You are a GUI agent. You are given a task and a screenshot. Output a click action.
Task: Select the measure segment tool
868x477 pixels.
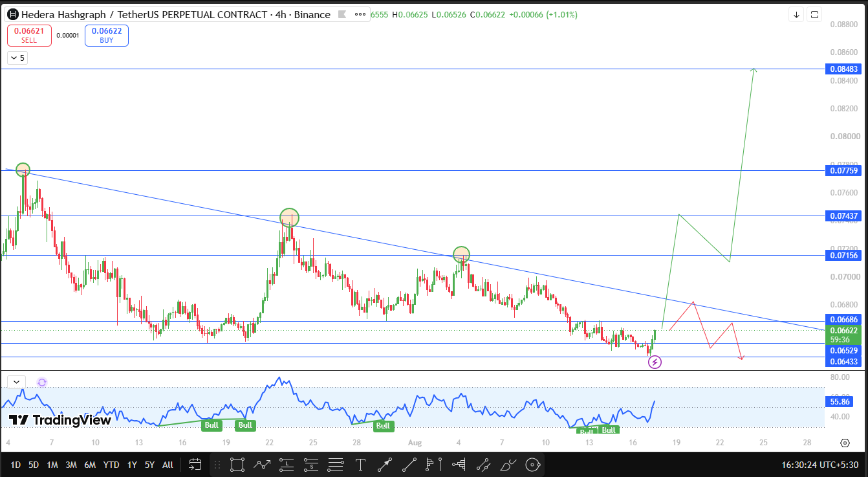point(483,465)
